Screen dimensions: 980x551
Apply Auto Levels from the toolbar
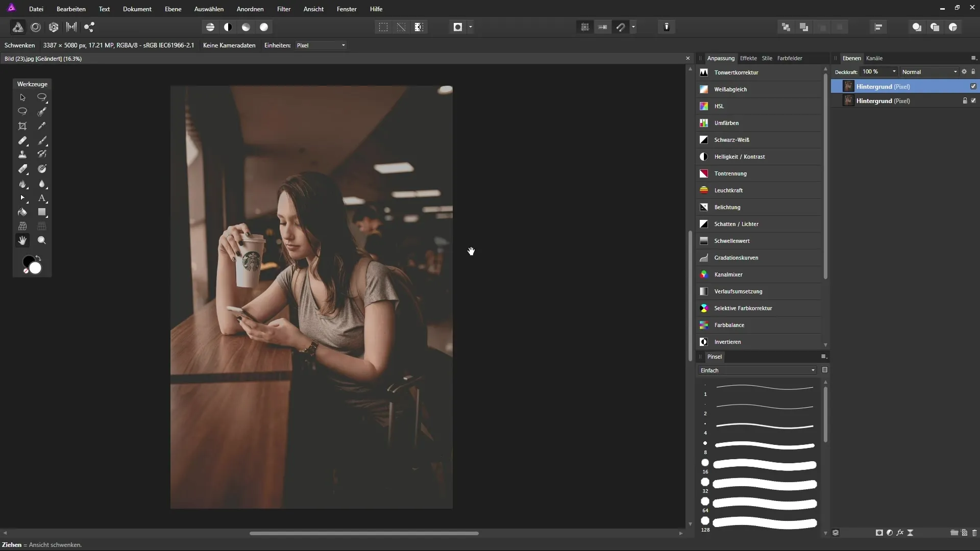[x=210, y=27]
